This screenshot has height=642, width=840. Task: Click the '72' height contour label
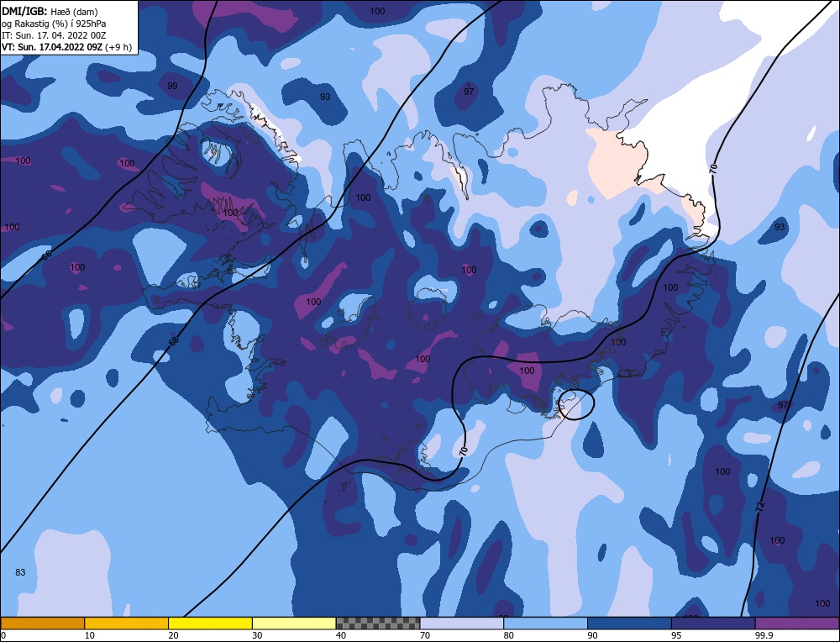coord(759,507)
